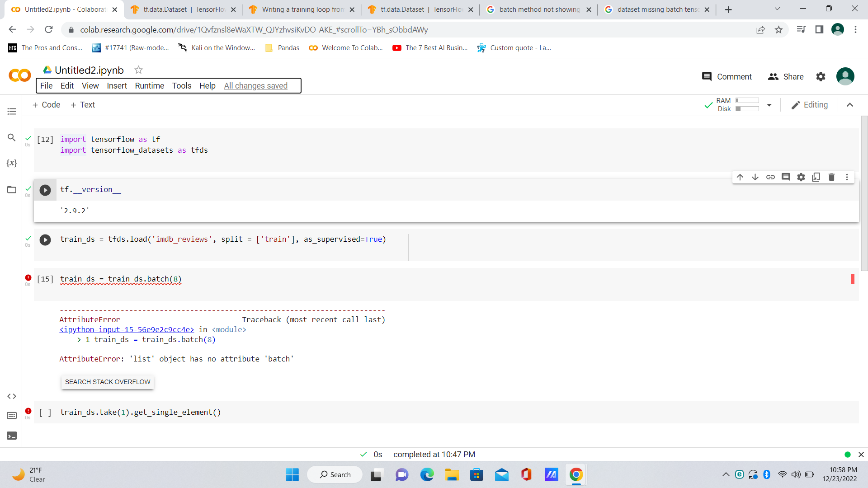Open the terminal icon in left sidebar
The width and height of the screenshot is (868, 488).
pos(12,436)
